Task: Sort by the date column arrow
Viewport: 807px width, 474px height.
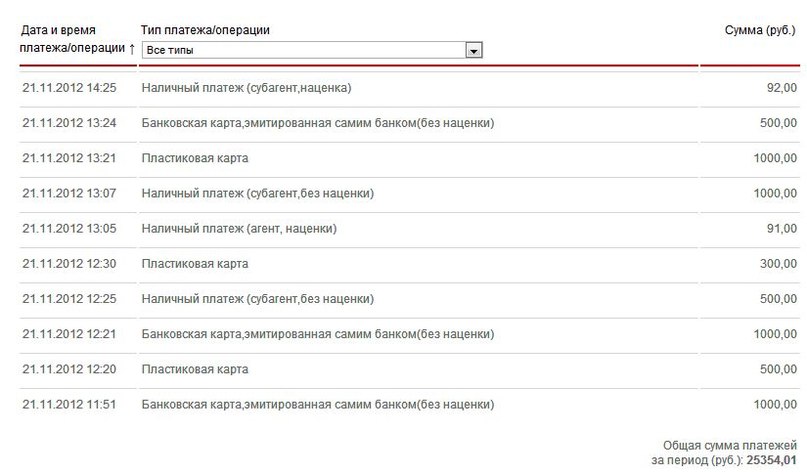Action: coord(132,49)
